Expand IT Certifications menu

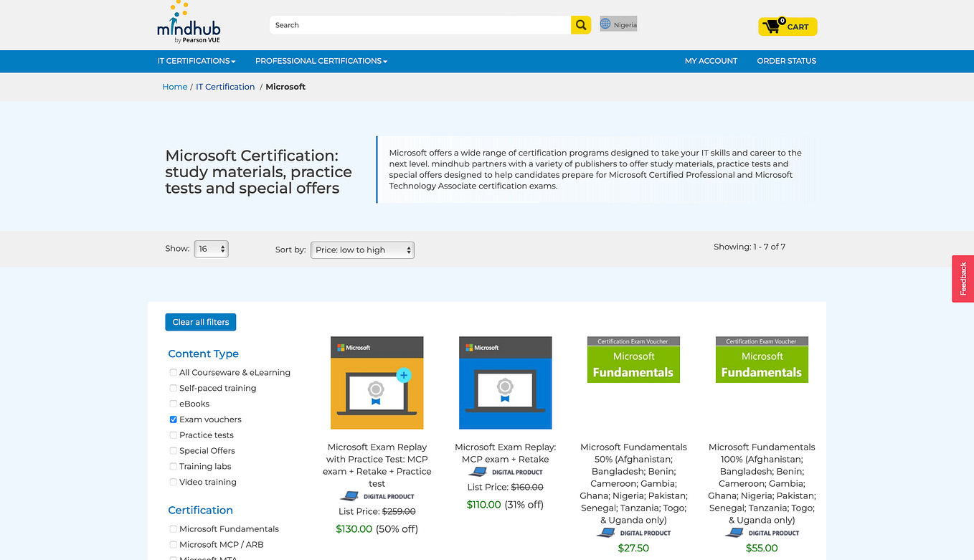coord(197,61)
